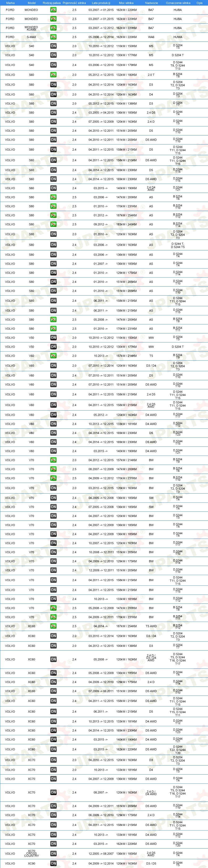Click the S-MAX model cell
This screenshot has height=868, width=208.
click(31, 37)
